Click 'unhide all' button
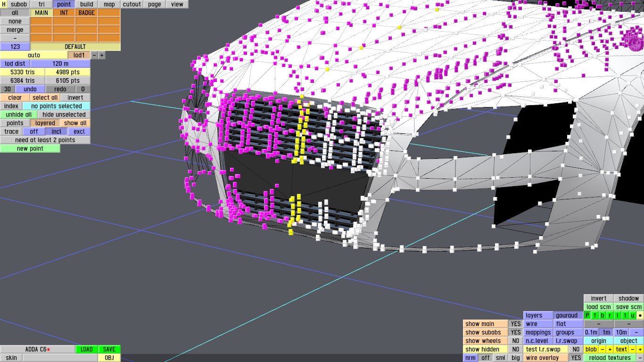Image resolution: width=644 pixels, height=362 pixels. (19, 115)
